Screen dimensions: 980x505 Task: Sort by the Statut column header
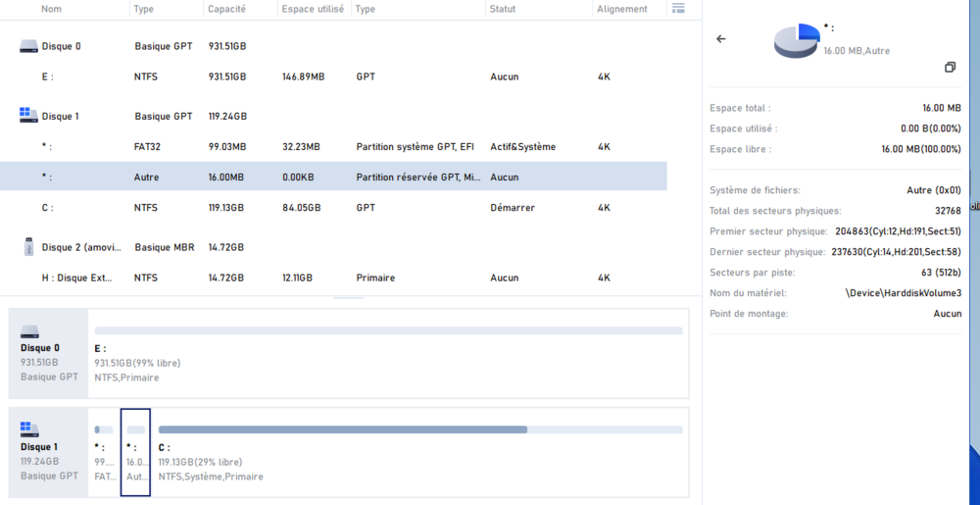click(x=504, y=9)
